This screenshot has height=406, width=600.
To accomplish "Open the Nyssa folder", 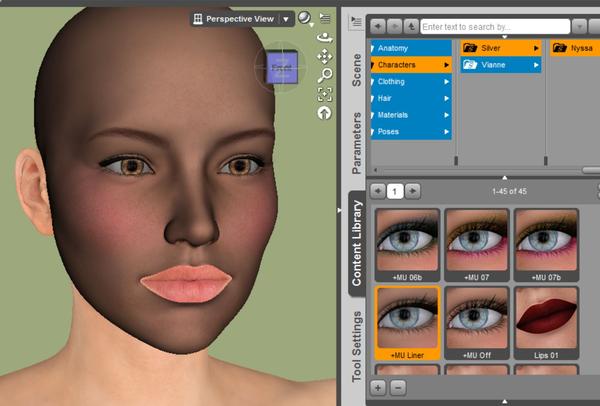I will pyautogui.click(x=575, y=48).
